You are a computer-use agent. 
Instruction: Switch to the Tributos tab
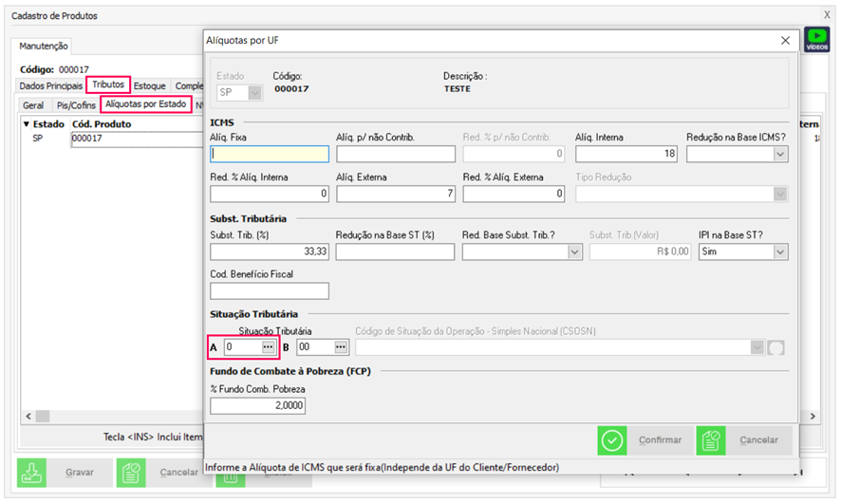pos(107,84)
